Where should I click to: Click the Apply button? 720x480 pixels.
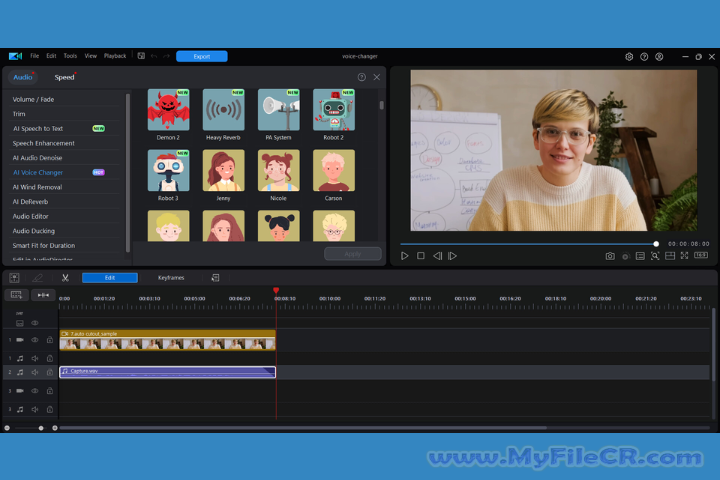coord(353,254)
